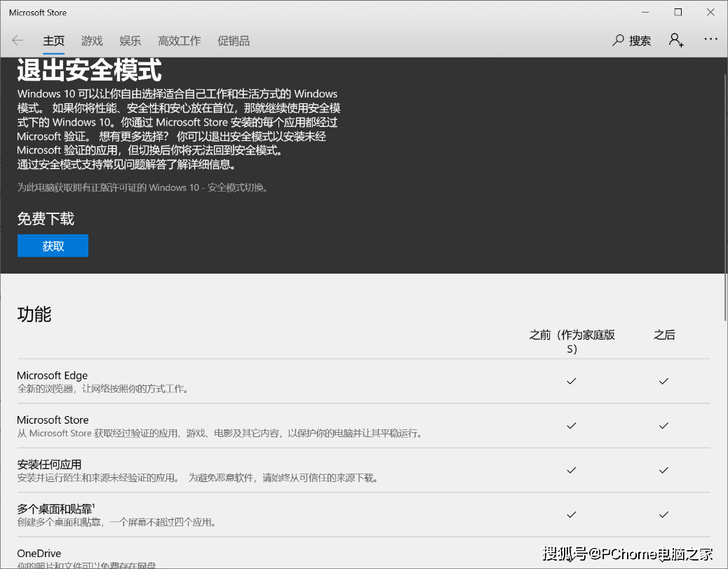The height and width of the screenshot is (569, 728).
Task: Click the back arrow icon
Action: click(x=18, y=41)
